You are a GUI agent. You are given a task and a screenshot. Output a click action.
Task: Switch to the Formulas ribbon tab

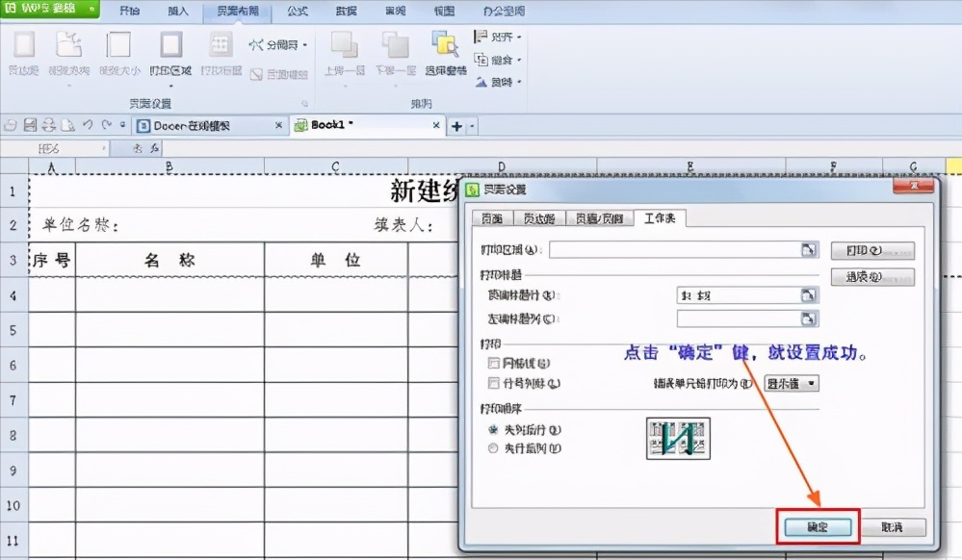pyautogui.click(x=298, y=11)
